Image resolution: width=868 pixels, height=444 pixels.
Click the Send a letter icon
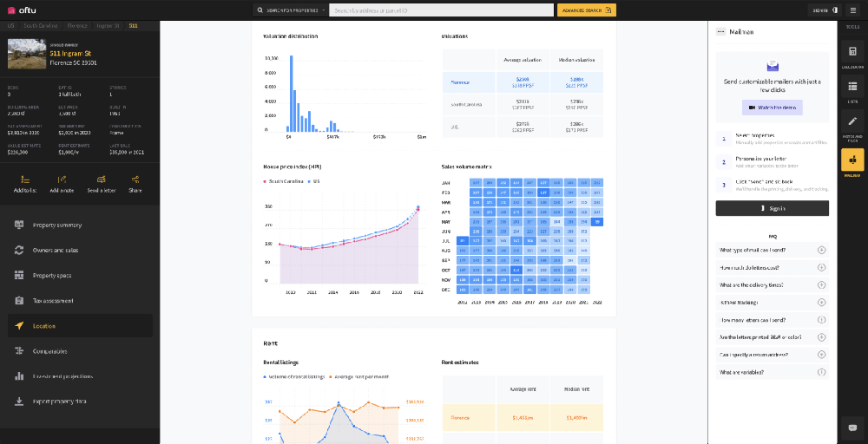tap(101, 180)
